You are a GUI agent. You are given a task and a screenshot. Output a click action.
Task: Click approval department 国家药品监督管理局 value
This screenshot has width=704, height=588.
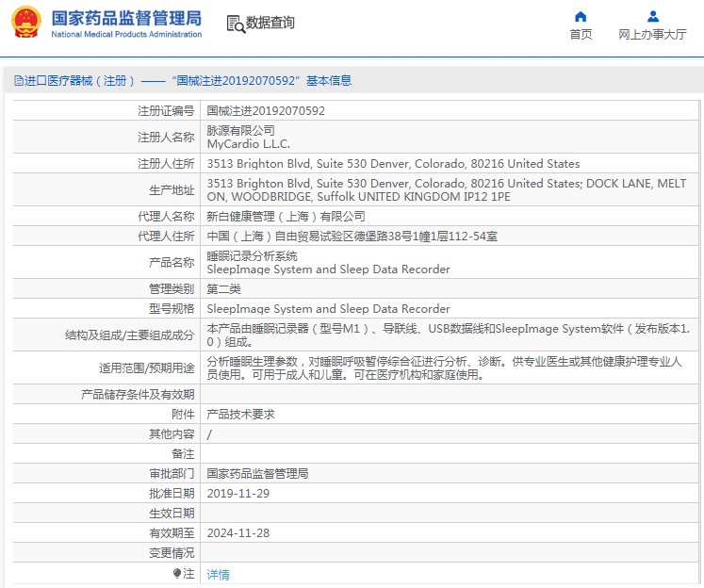click(x=257, y=474)
